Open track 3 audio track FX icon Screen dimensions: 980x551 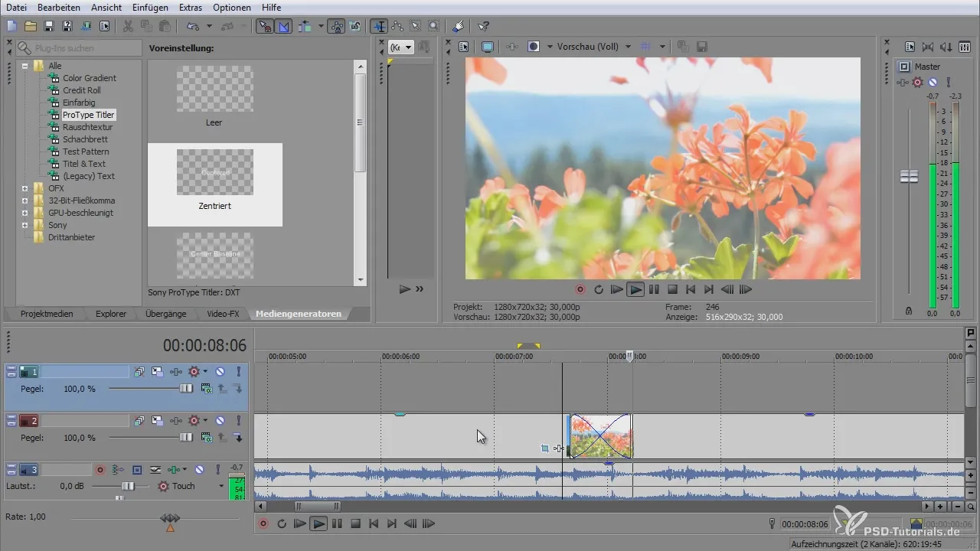point(174,470)
